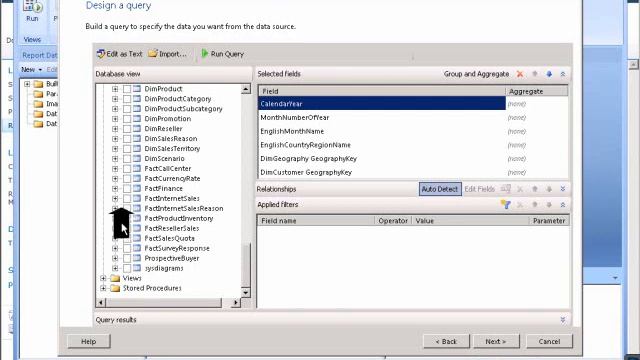The image size is (640, 360).
Task: Select the FactResellerSales table
Action: pos(172,228)
